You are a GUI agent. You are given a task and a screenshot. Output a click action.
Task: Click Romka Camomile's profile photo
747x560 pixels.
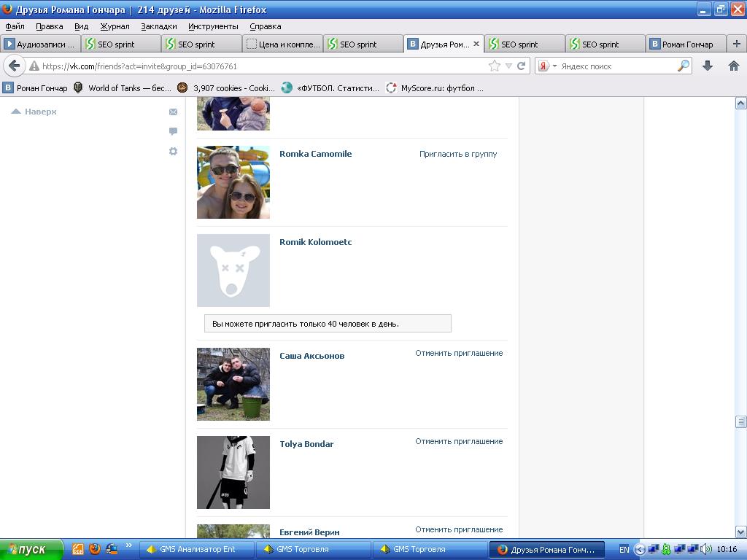pos(233,182)
